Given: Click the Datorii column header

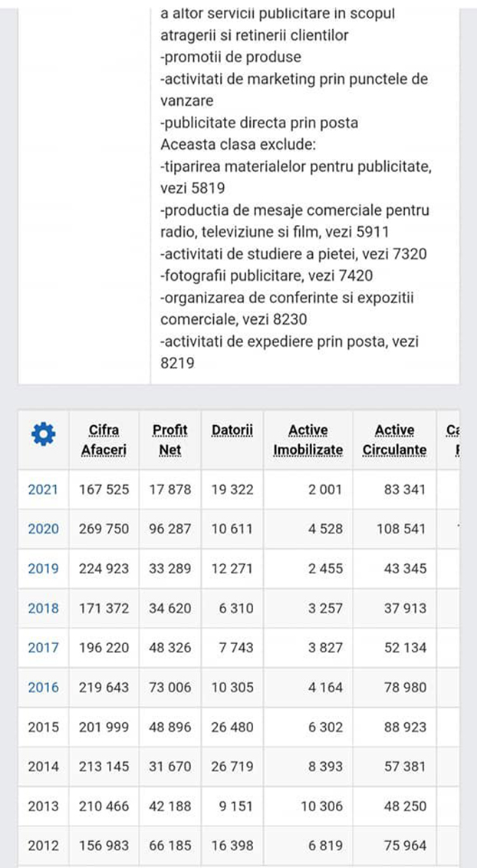Looking at the screenshot, I should point(232,431).
